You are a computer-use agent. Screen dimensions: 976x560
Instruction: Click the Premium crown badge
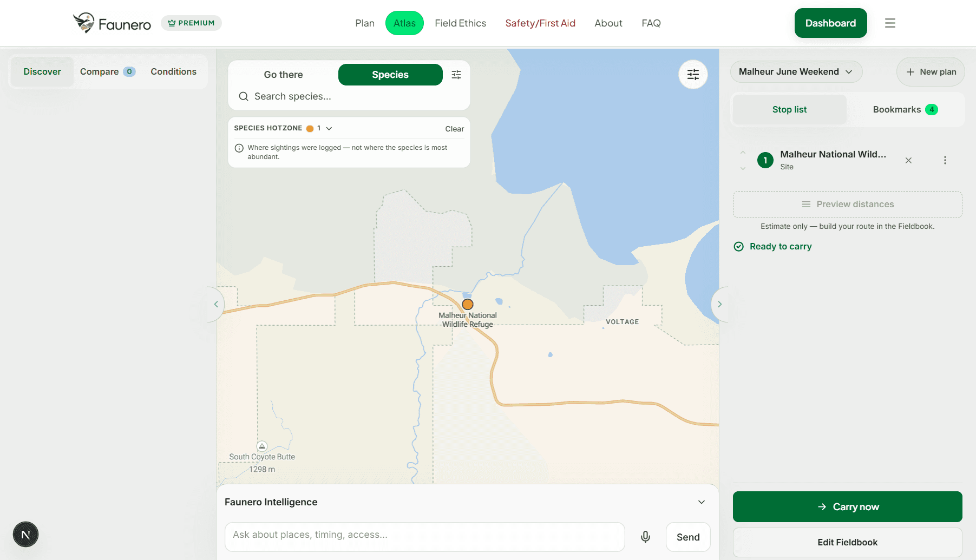[x=191, y=23]
